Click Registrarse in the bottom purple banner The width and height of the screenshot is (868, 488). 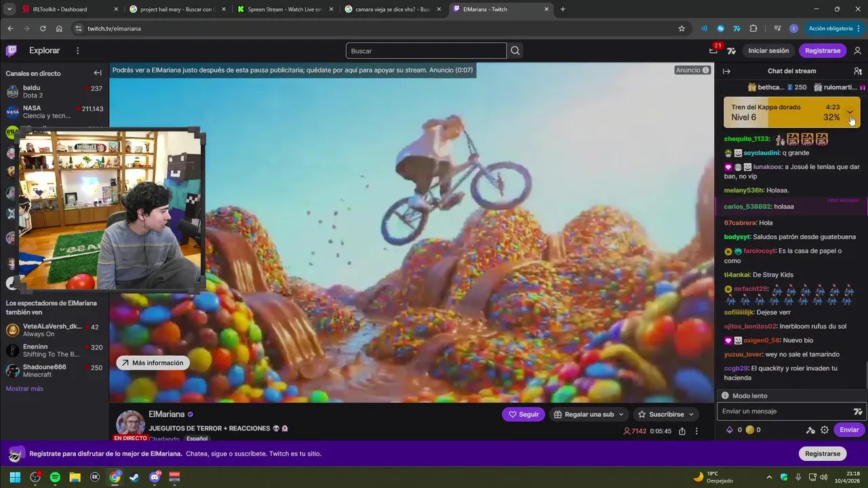tap(823, 453)
